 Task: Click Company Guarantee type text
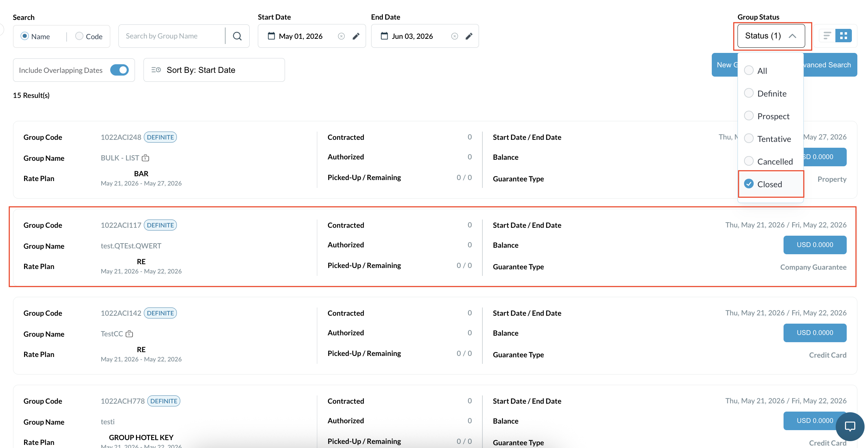pyautogui.click(x=813, y=267)
